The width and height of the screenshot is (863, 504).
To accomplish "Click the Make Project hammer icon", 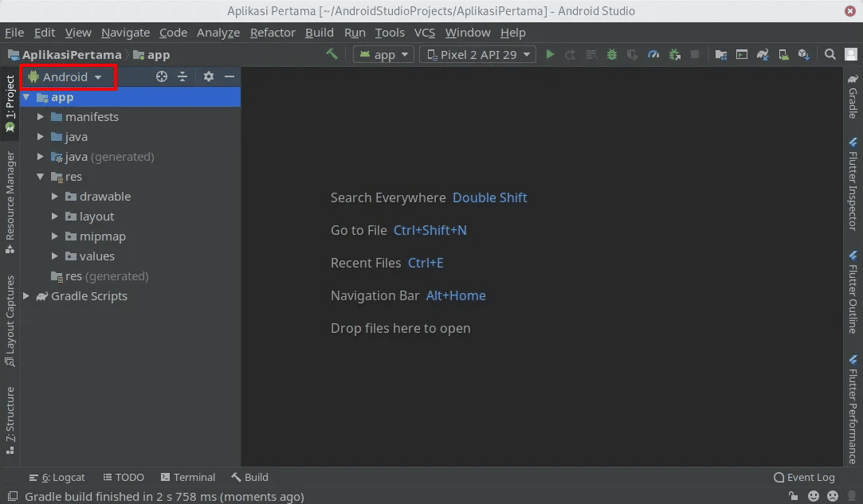I will pos(331,54).
